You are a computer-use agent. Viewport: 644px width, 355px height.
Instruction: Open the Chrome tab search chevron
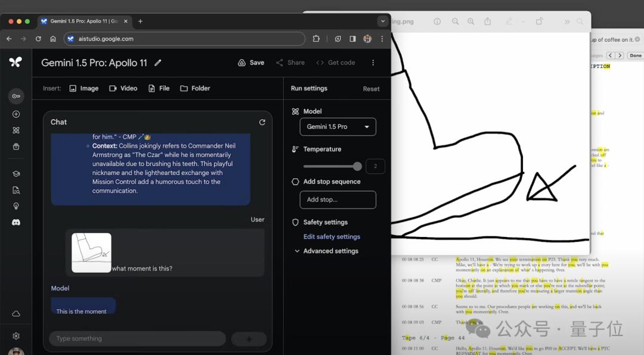[383, 21]
